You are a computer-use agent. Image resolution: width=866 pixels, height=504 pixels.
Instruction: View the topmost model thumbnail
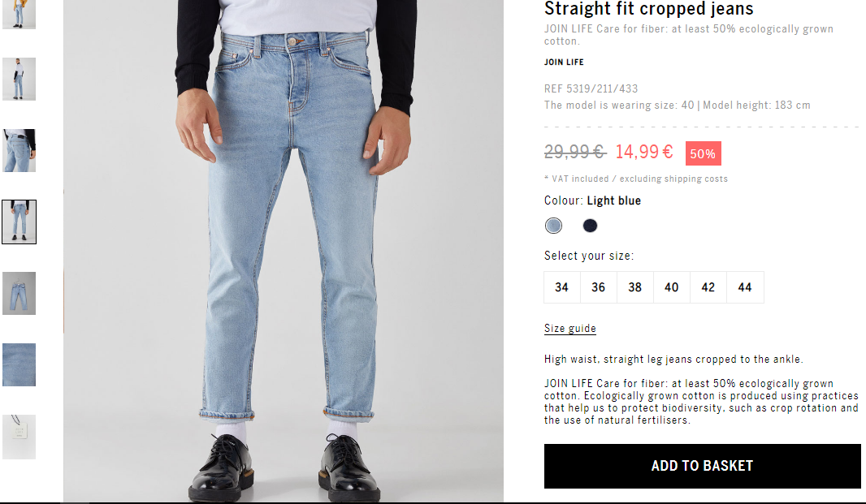pos(19,14)
